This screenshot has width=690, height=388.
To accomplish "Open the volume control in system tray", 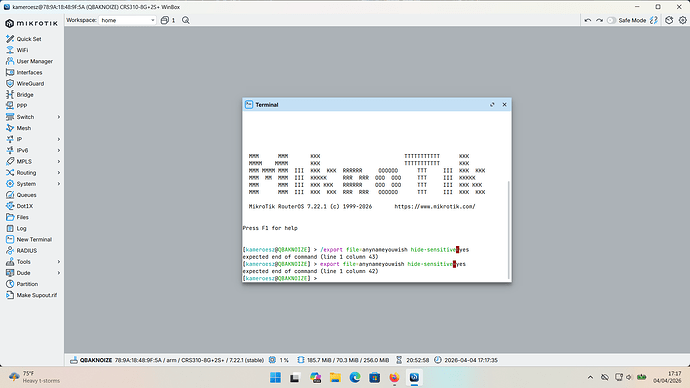I will (629, 377).
